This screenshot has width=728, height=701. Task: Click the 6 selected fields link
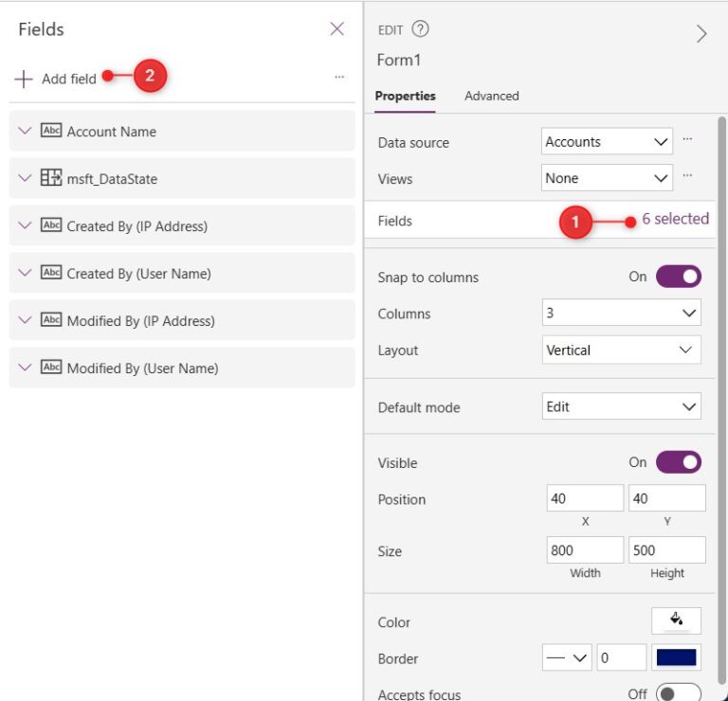675,219
